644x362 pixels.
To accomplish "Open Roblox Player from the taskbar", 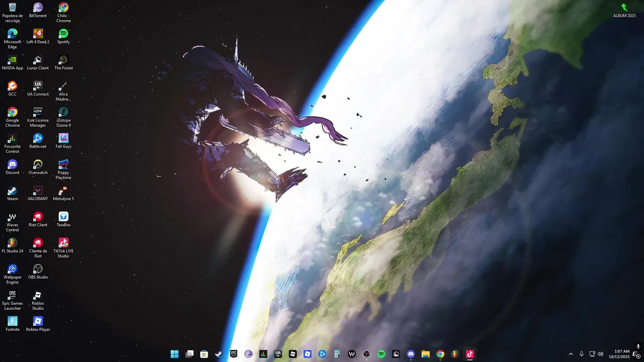I will coord(307,354).
